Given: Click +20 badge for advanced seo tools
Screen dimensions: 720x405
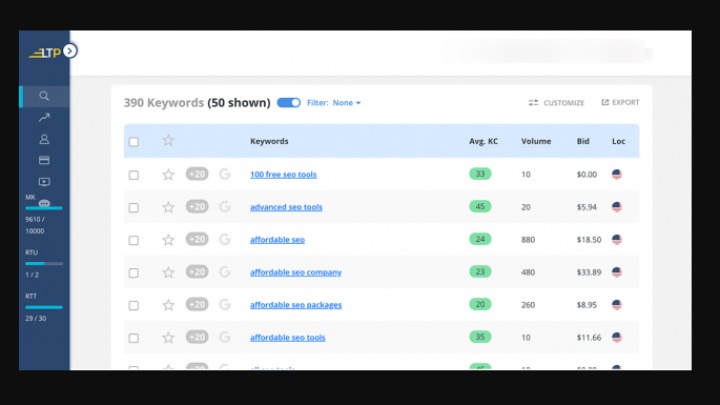Looking at the screenshot, I should pos(197,207).
